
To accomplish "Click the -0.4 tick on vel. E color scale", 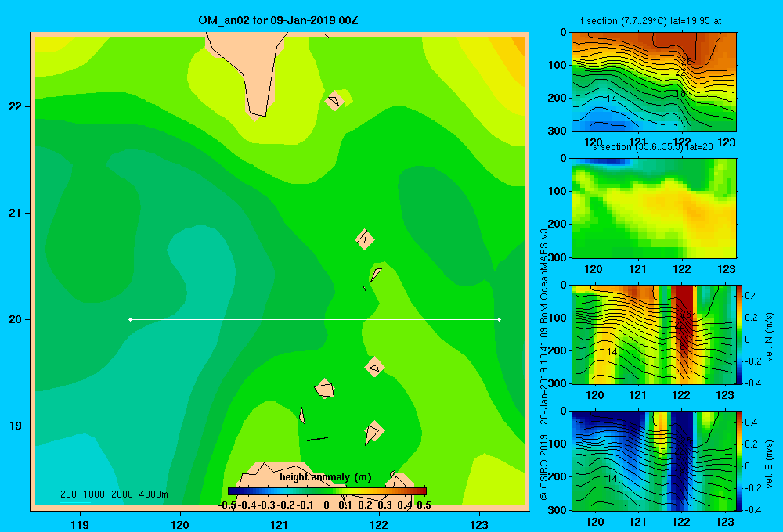I will coord(753,509).
